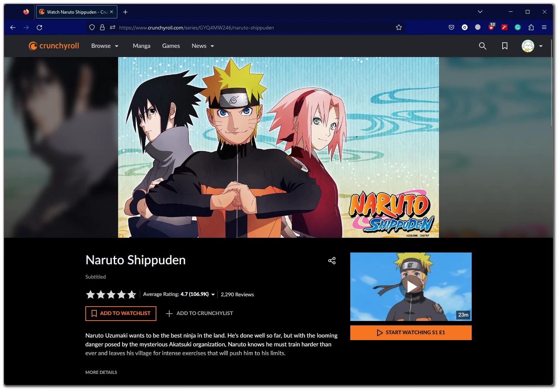
Task: Go forward in Firefox
Action: click(26, 27)
